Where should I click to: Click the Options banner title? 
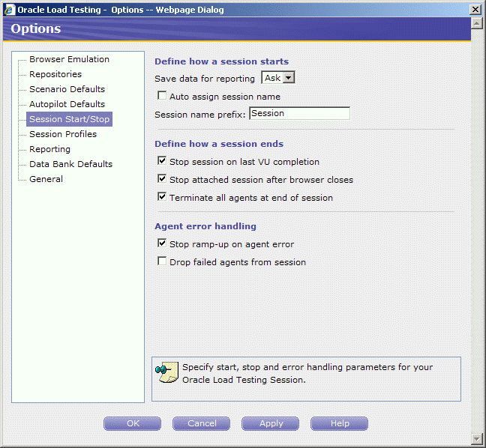(x=36, y=28)
